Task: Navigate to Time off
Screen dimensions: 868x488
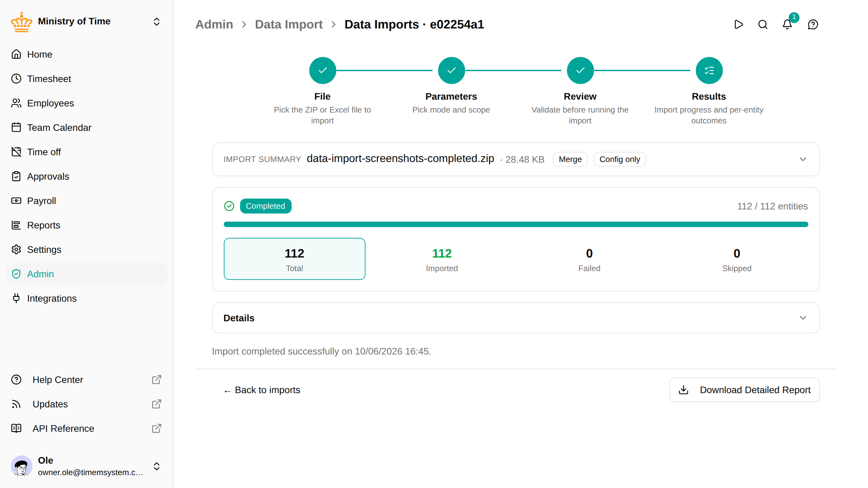Action: pos(86,152)
